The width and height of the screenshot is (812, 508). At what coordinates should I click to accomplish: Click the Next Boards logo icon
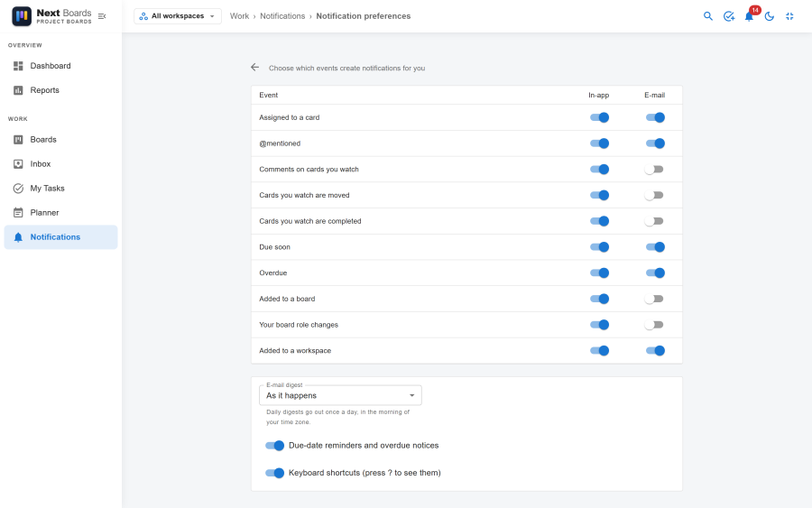click(22, 16)
